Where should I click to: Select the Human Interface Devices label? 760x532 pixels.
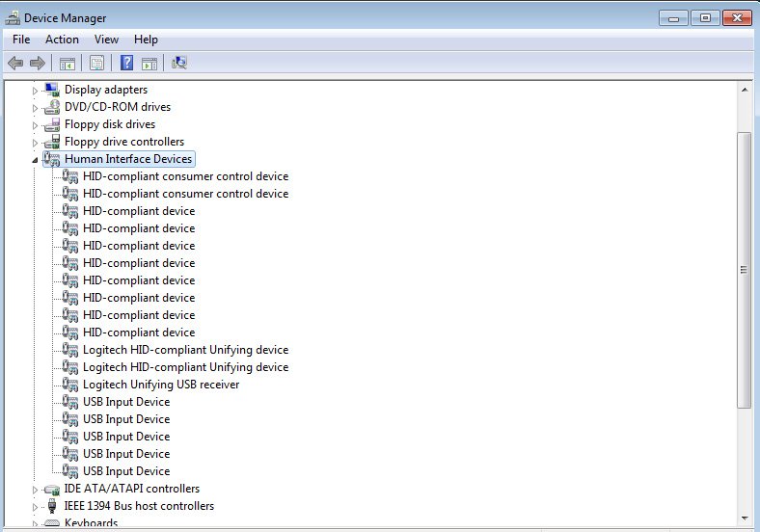128,159
